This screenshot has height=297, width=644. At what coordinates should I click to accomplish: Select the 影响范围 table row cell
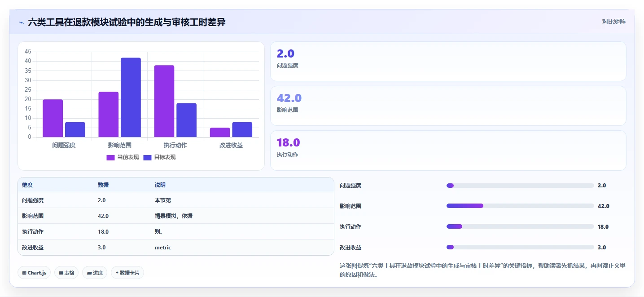pos(33,216)
